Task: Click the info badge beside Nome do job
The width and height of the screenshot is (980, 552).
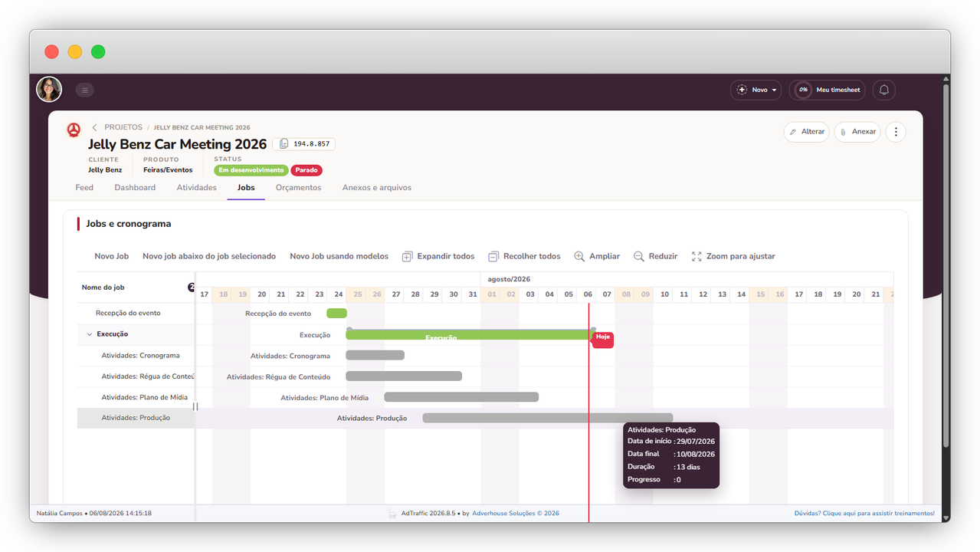Action: [x=192, y=287]
